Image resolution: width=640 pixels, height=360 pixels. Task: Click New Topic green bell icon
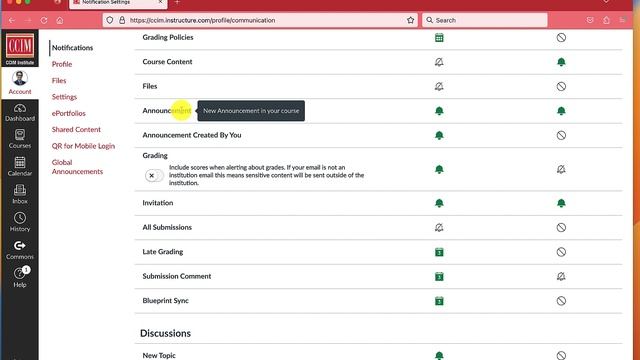pyautogui.click(x=439, y=356)
